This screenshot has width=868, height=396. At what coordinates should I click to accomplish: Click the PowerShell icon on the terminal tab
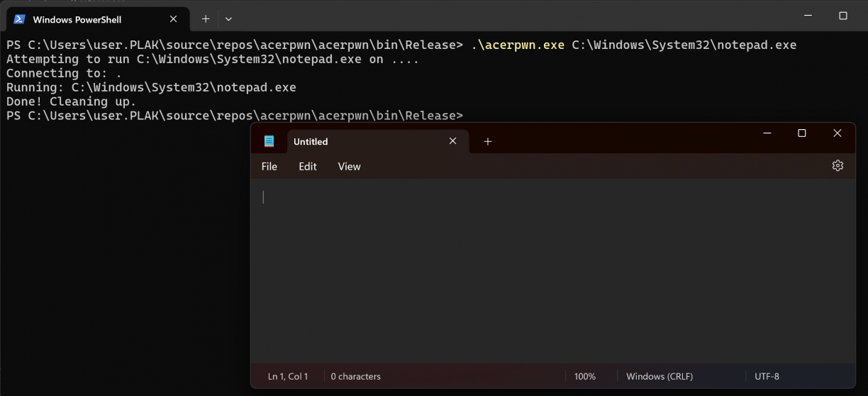point(20,19)
